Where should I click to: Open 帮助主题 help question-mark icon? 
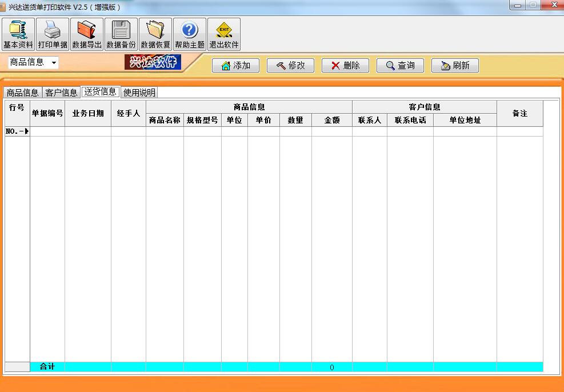point(190,34)
